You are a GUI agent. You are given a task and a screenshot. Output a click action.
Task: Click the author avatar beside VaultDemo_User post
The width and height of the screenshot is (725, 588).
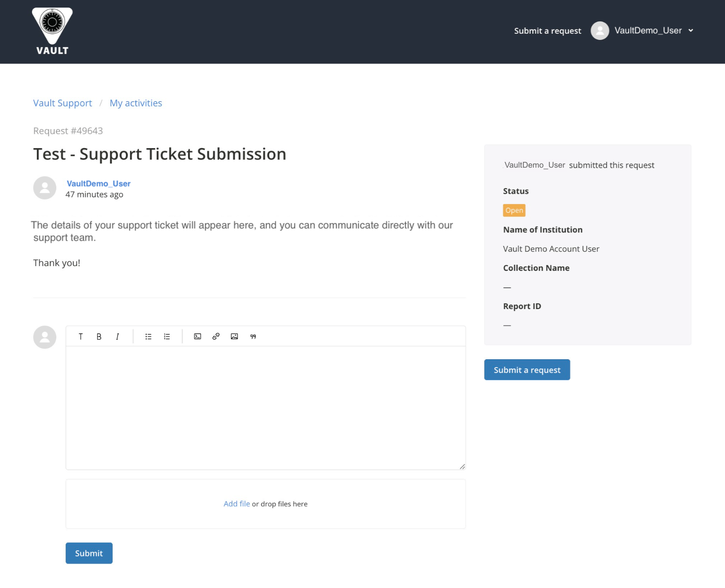tap(45, 188)
